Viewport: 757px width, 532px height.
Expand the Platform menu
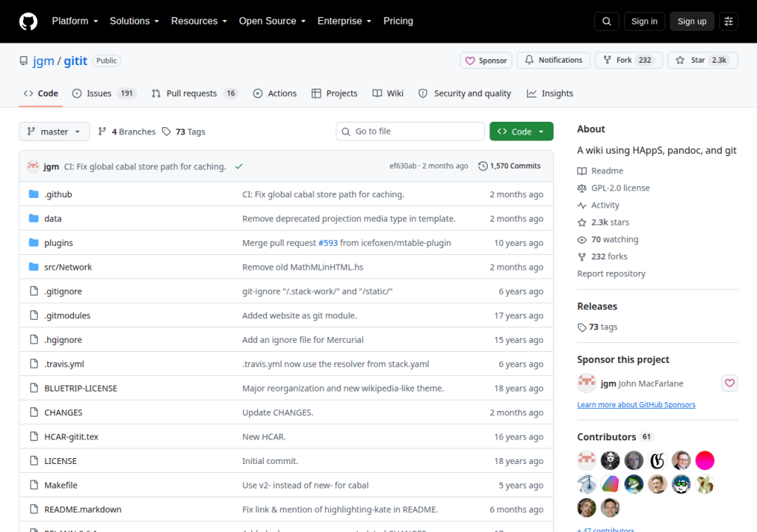coord(75,21)
